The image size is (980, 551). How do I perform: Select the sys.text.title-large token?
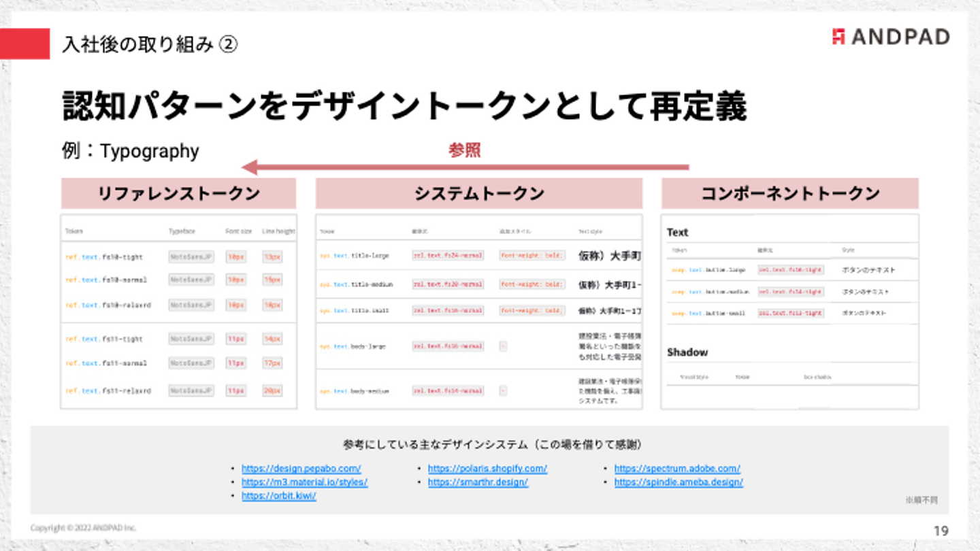pyautogui.click(x=355, y=256)
